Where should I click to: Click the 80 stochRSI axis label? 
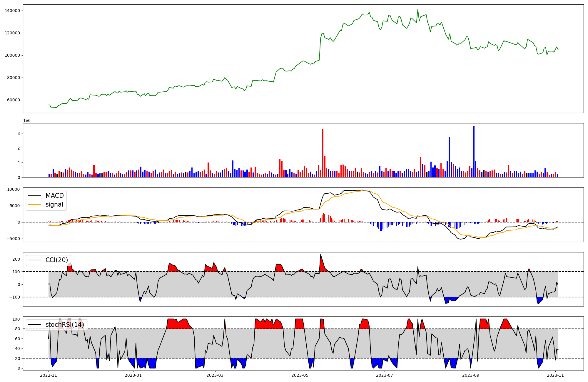tap(17, 329)
